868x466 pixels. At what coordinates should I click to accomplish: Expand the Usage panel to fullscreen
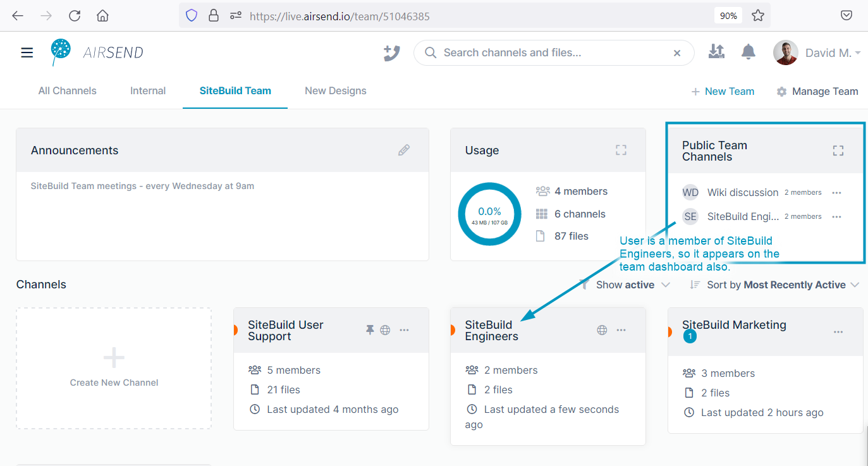tap(621, 150)
